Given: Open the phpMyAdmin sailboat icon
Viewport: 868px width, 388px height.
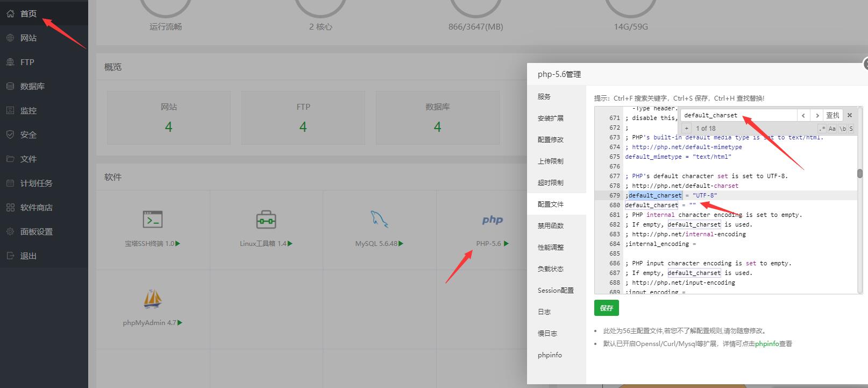Looking at the screenshot, I should [153, 299].
